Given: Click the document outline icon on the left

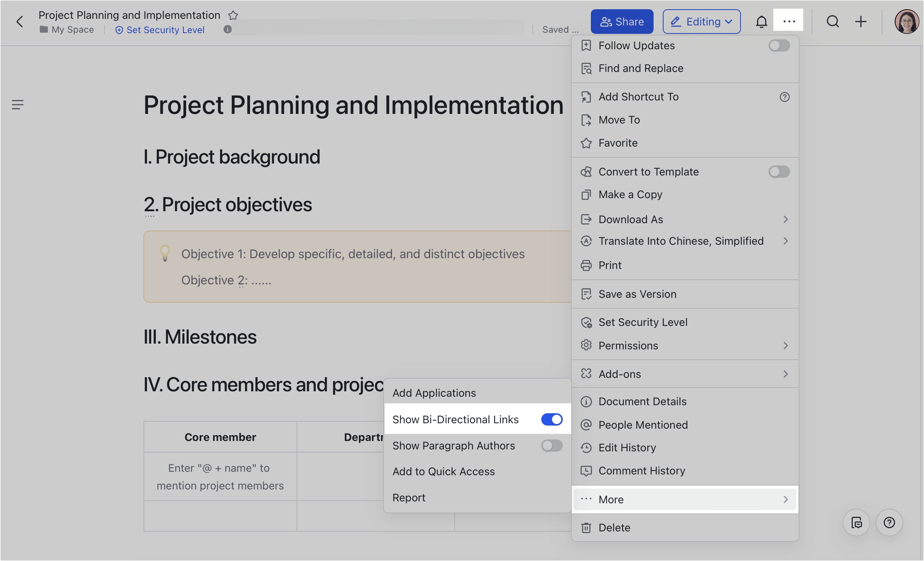Looking at the screenshot, I should click(18, 104).
